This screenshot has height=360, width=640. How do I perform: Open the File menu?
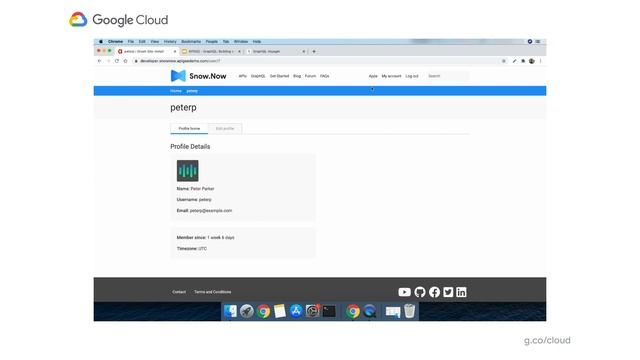131,42
